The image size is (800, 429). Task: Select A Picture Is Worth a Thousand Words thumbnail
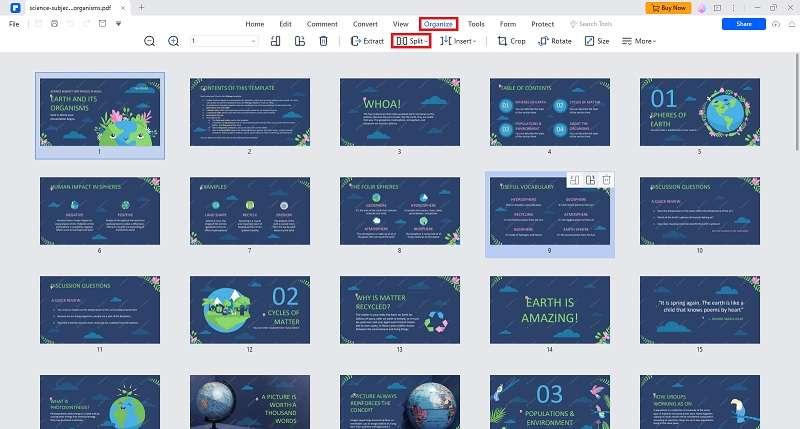click(250, 402)
